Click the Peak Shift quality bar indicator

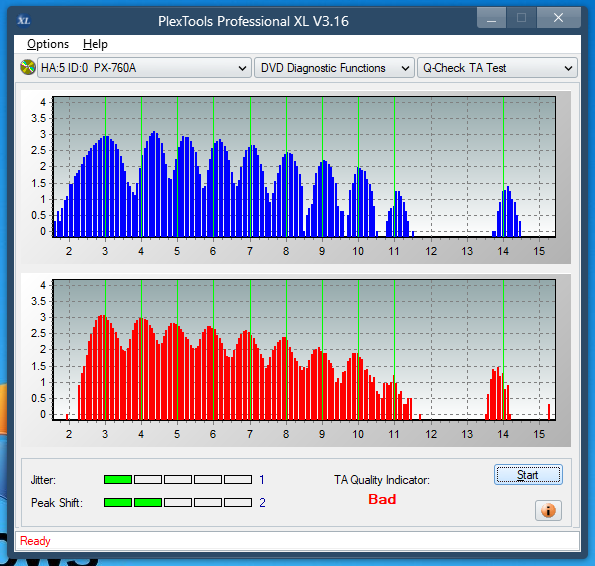tap(178, 503)
